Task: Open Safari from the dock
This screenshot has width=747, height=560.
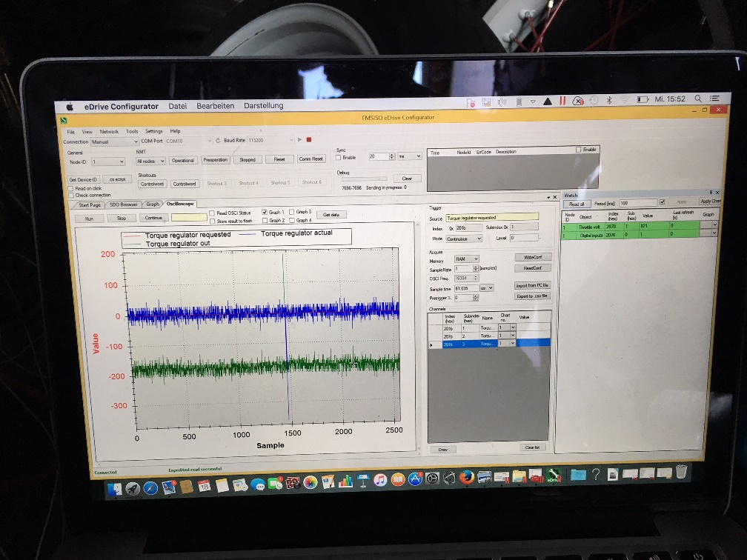Action: (151, 488)
